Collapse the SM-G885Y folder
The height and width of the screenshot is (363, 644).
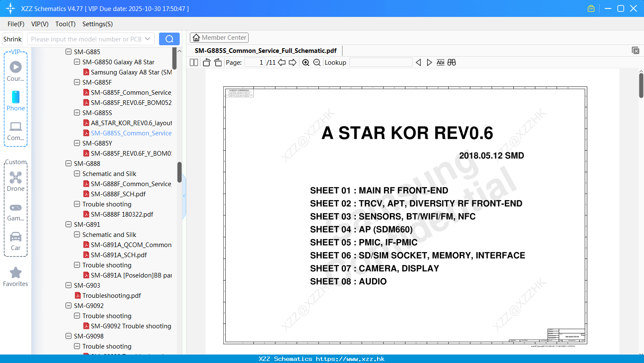pos(77,143)
